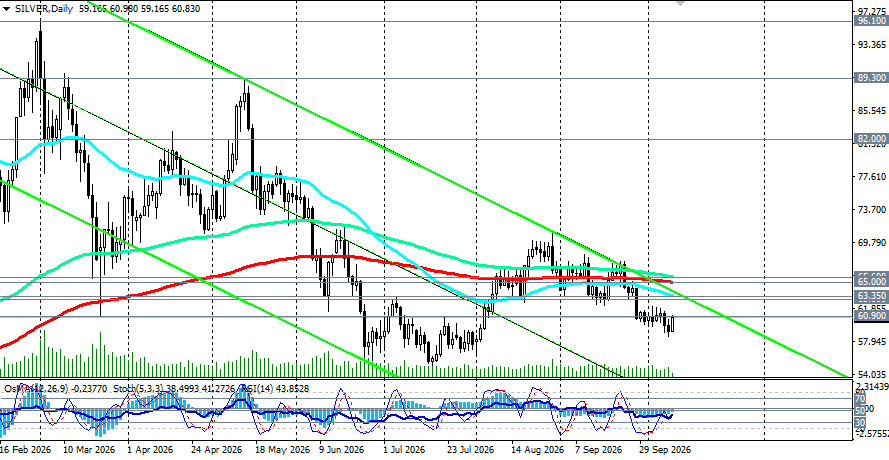Image resolution: width=889 pixels, height=460 pixels.
Task: Select the 89.300 horizontal level price tag
Action: (x=871, y=78)
